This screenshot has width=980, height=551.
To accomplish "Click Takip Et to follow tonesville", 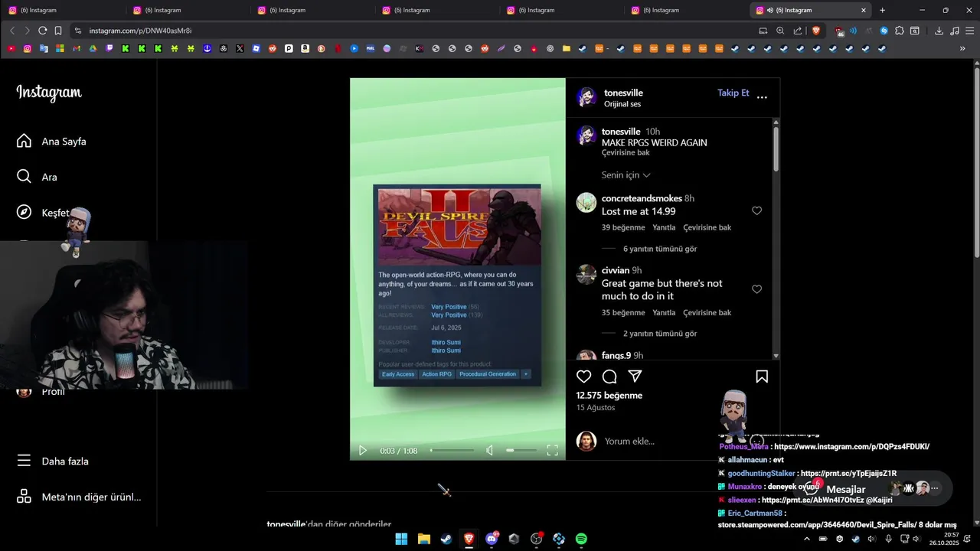I will [733, 93].
